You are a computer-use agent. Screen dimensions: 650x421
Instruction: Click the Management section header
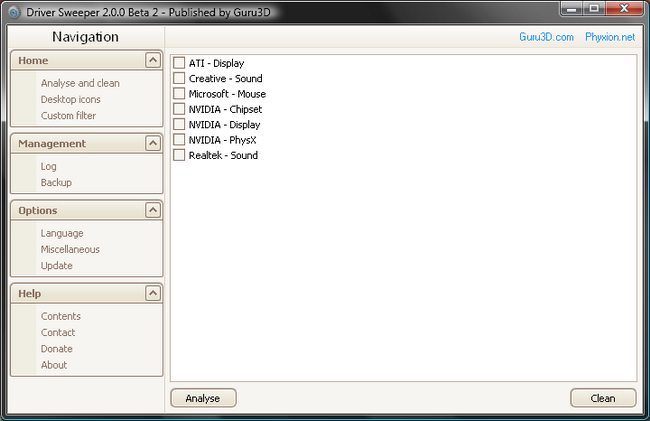click(86, 143)
